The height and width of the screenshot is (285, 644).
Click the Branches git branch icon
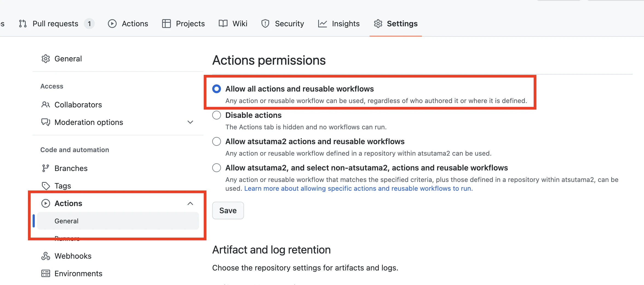point(46,168)
